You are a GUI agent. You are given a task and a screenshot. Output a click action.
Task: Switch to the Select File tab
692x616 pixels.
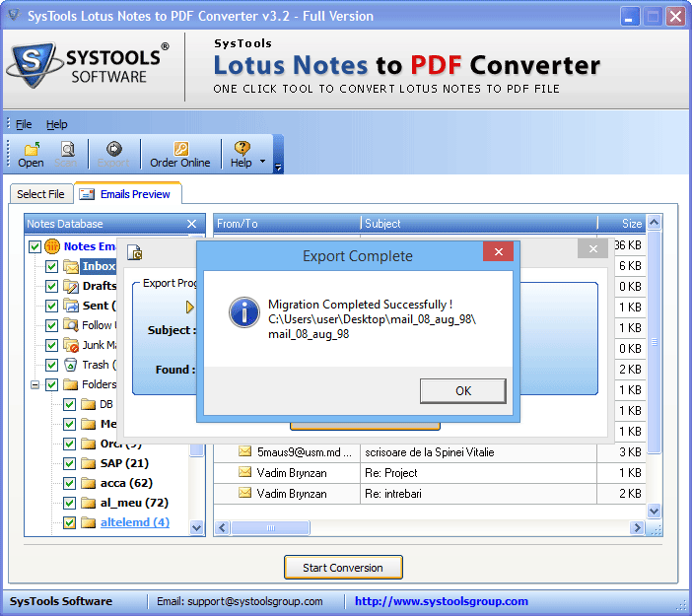[41, 194]
